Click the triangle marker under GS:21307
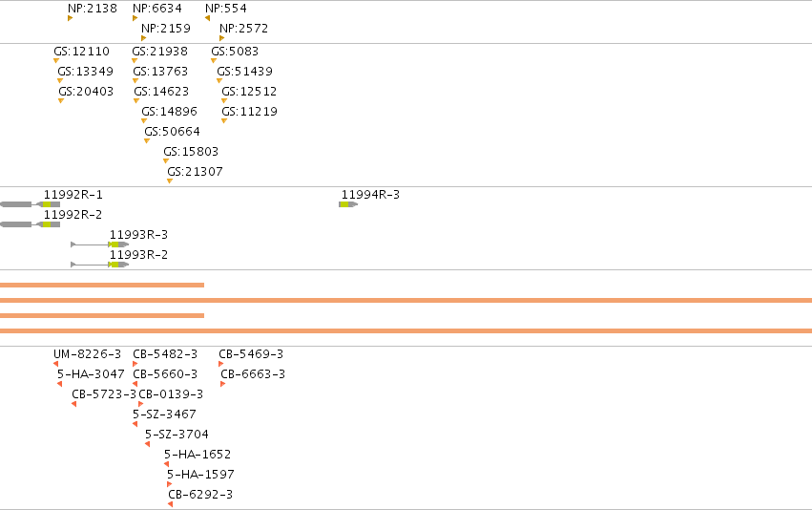 click(170, 181)
